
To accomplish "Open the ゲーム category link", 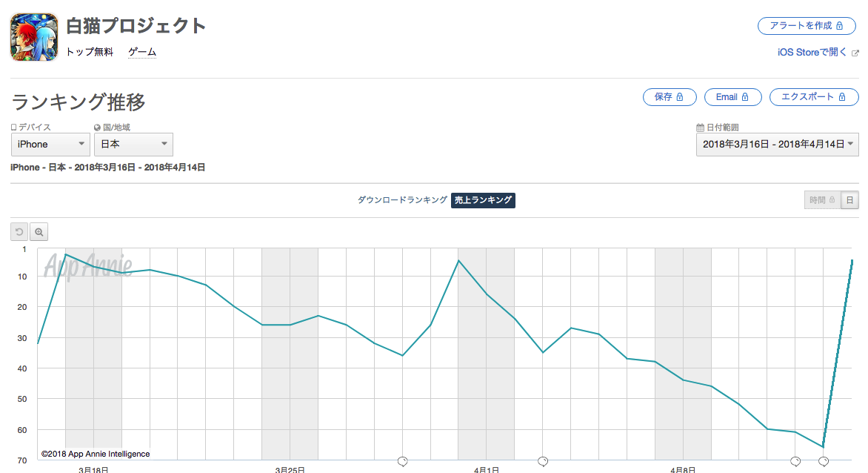I will click(142, 52).
